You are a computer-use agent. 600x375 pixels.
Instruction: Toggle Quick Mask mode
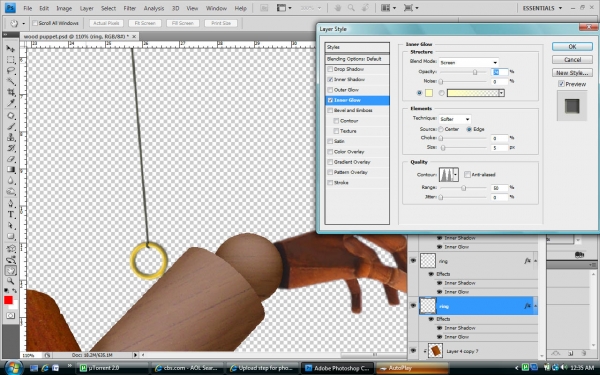click(10, 316)
